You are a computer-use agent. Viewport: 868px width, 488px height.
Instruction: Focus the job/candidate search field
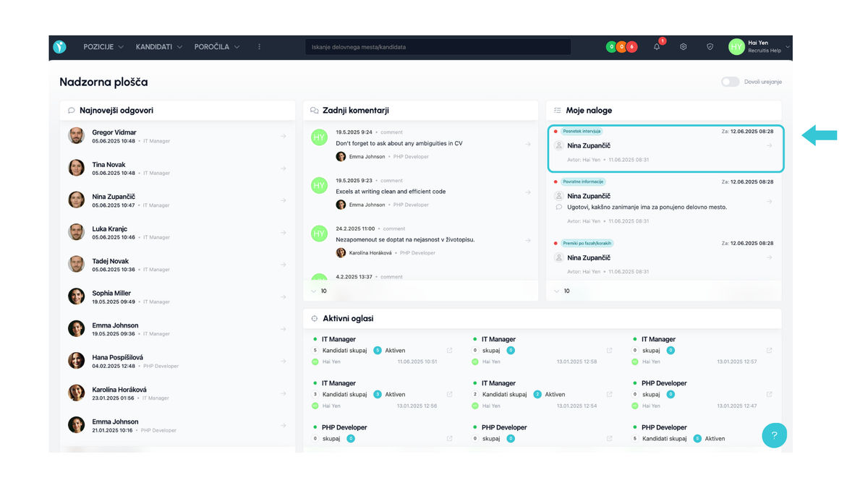pyautogui.click(x=438, y=47)
